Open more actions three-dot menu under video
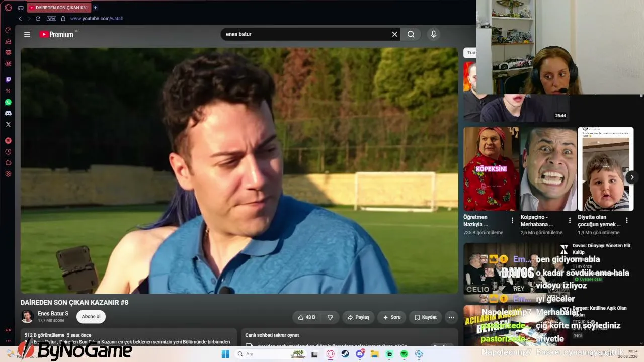The width and height of the screenshot is (644, 362). [451, 317]
